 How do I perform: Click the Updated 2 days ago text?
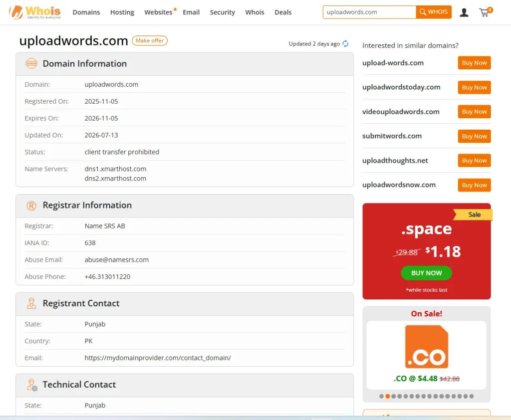pos(314,44)
